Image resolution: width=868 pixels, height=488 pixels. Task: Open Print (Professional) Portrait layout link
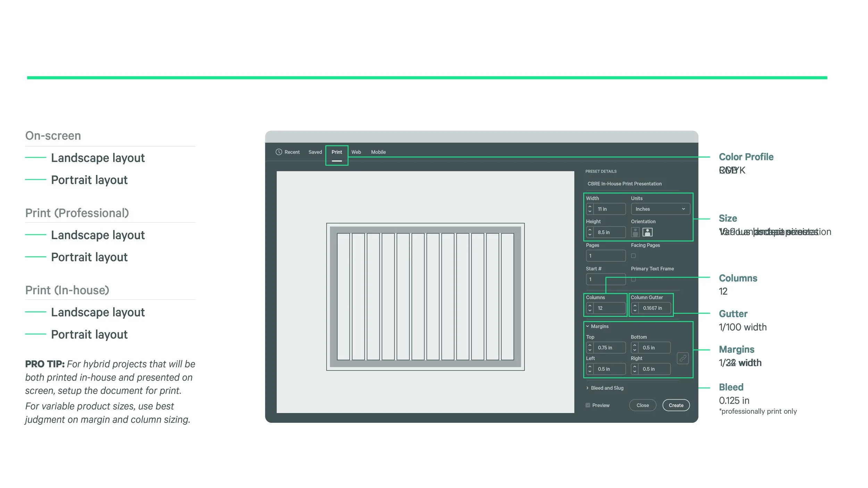coord(89,257)
